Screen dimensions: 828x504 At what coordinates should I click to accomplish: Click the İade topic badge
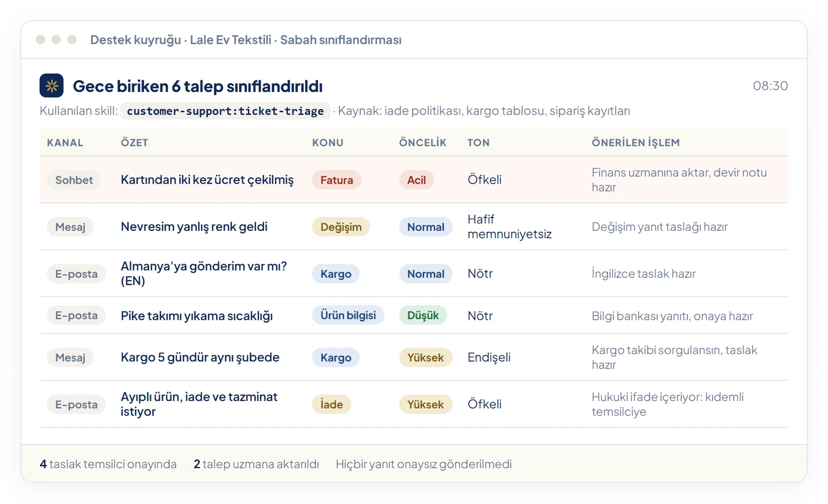tap(331, 405)
